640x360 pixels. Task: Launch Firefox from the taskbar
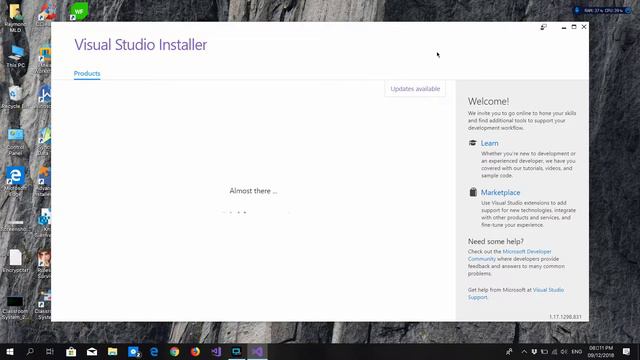click(x=196, y=351)
